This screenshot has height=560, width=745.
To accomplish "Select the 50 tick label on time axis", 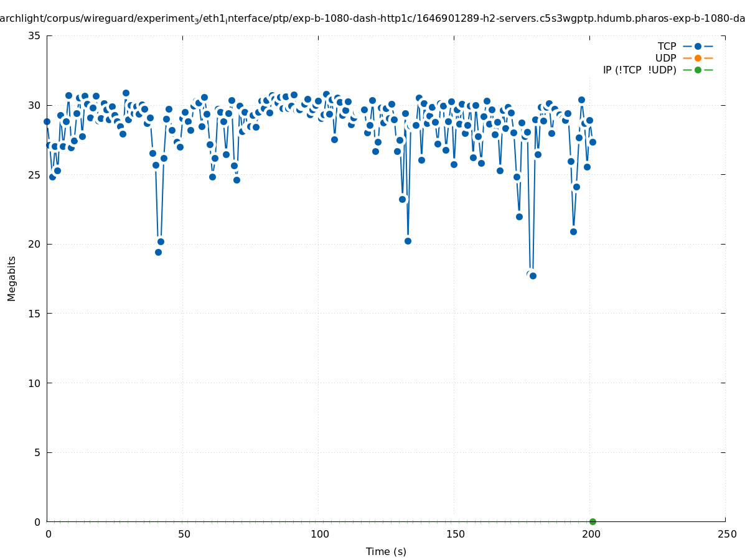I will click(184, 534).
